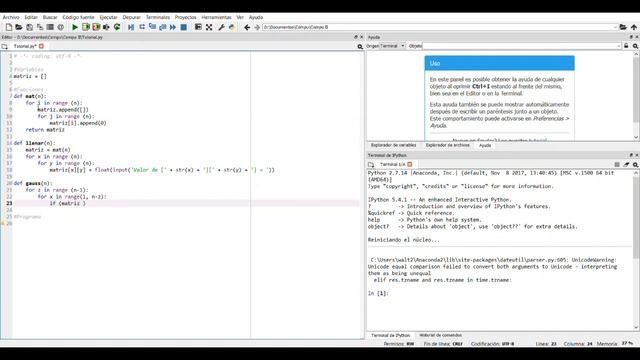This screenshot has height=360, width=640.
Task: Create a new file with the toolbar icon
Action: point(9,27)
